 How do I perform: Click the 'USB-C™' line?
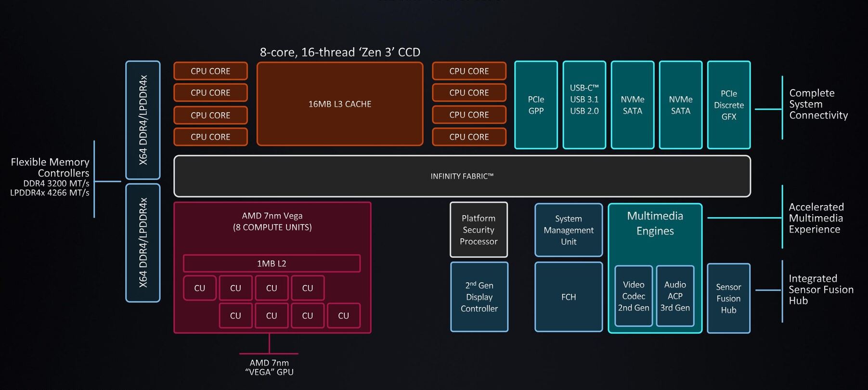click(x=584, y=88)
